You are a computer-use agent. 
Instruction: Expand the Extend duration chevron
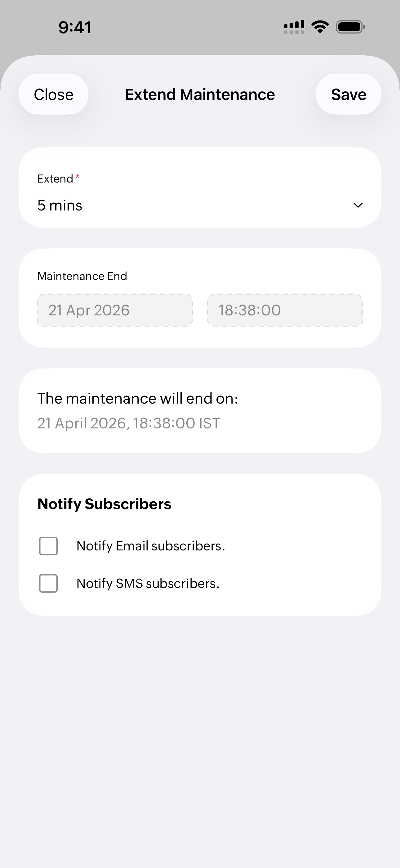pyautogui.click(x=358, y=205)
